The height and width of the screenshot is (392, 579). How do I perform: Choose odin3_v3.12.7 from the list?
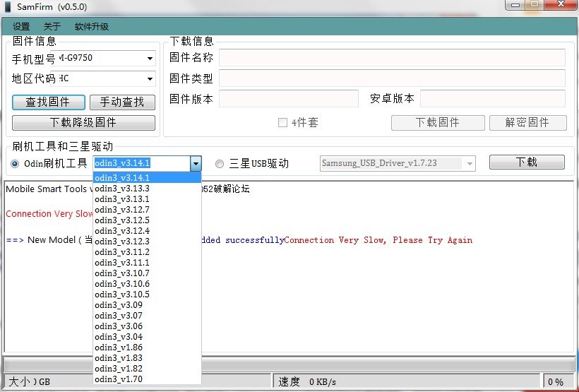[x=147, y=210]
